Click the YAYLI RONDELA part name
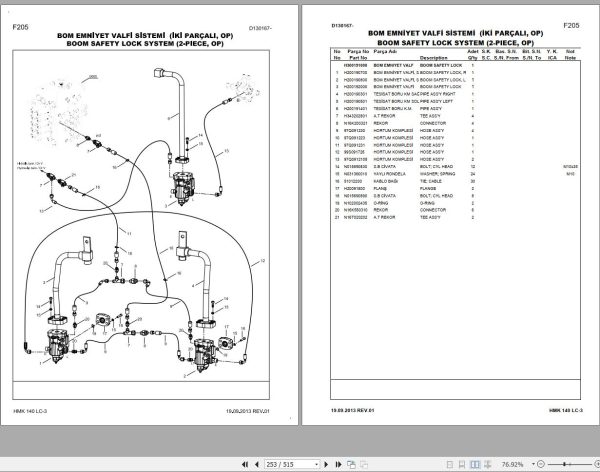 (389, 174)
